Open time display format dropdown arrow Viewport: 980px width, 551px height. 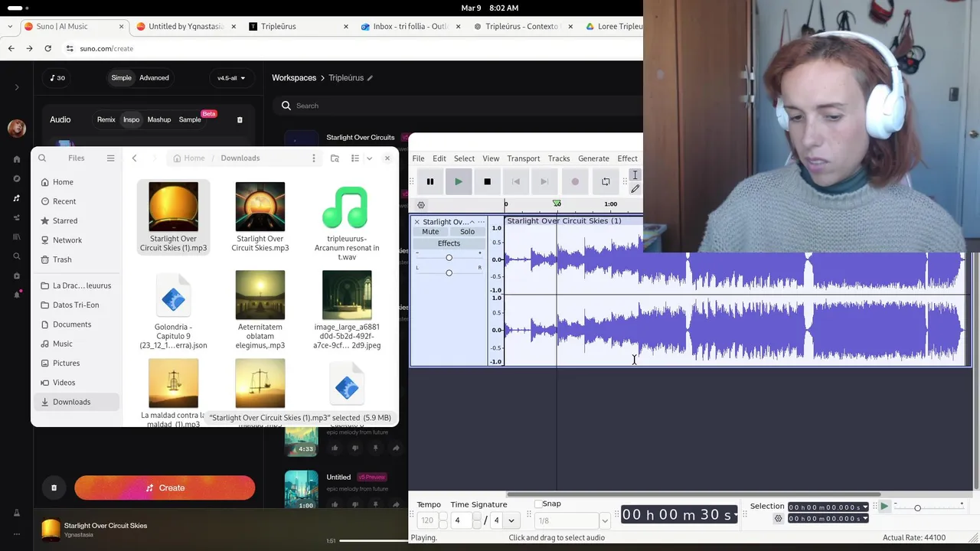click(736, 514)
